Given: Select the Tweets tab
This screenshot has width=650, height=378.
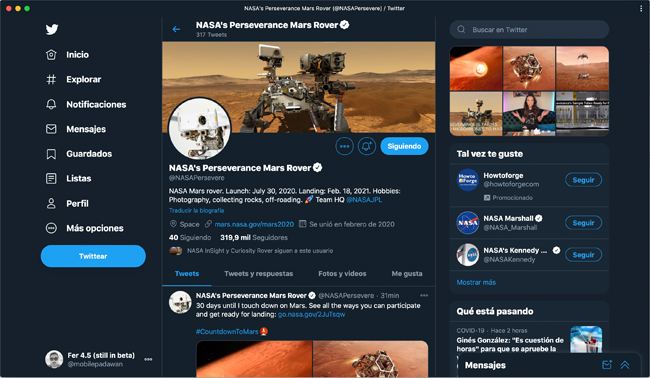Looking at the screenshot, I should point(187,274).
